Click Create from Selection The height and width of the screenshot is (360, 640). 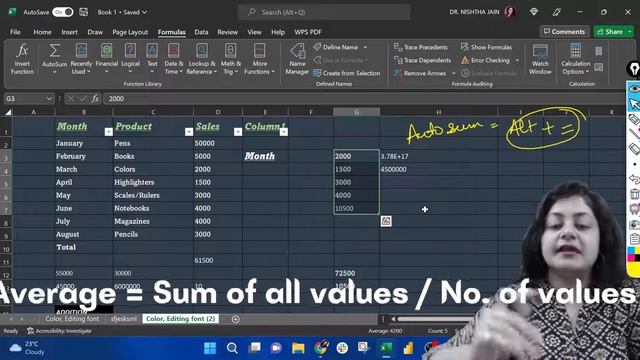click(x=347, y=73)
